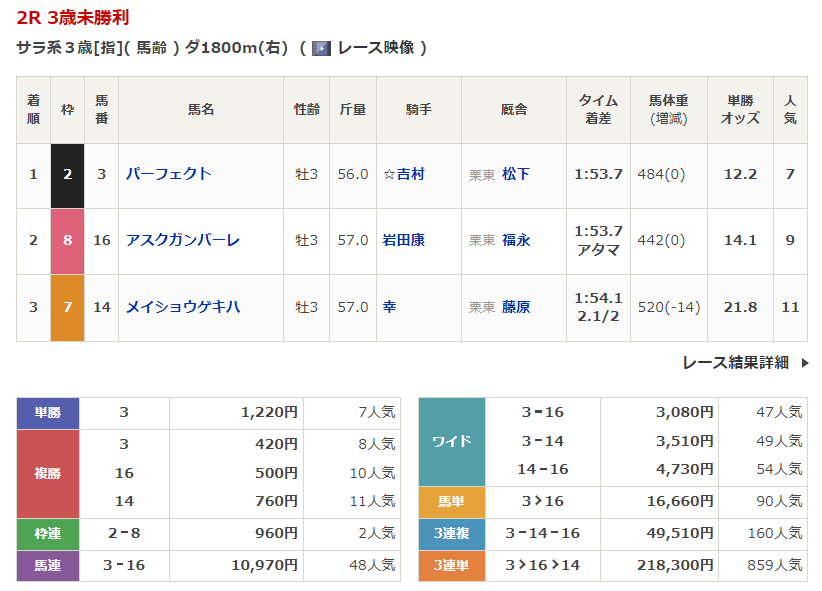This screenshot has height=591, width=822.
Task: Open trainer 福永 stable page
Action: click(516, 240)
